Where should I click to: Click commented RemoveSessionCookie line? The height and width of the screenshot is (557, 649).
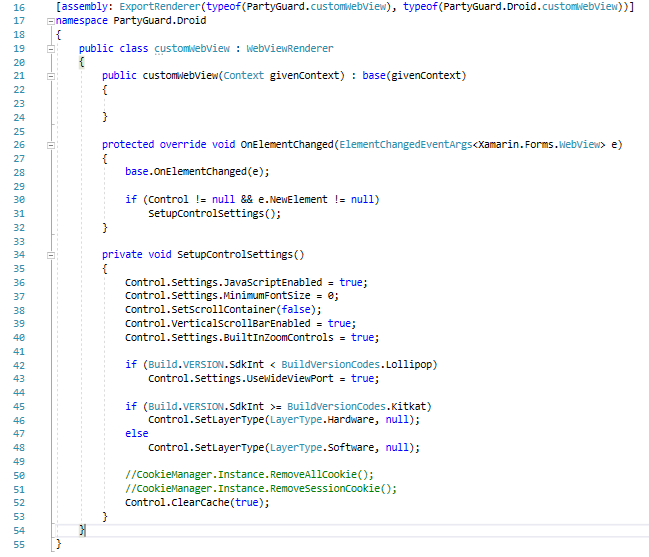(x=261, y=489)
